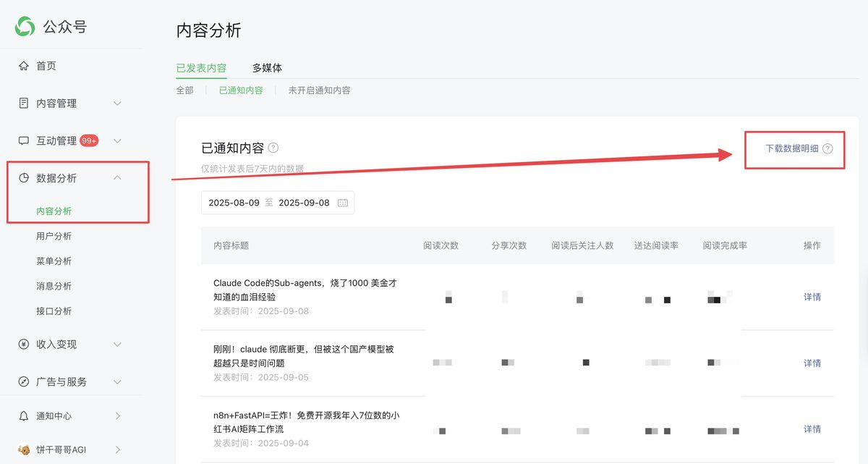Open the help tooltip beside 已通知内容
This screenshot has height=464, width=868.
pos(273,148)
